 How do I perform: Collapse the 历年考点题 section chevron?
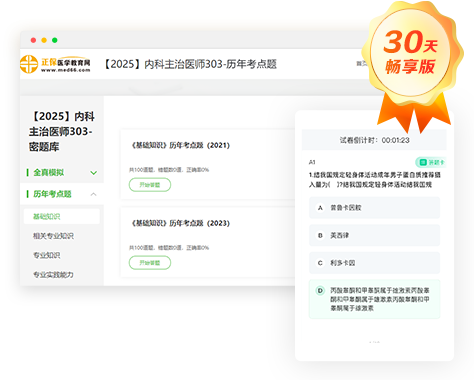coord(94,194)
